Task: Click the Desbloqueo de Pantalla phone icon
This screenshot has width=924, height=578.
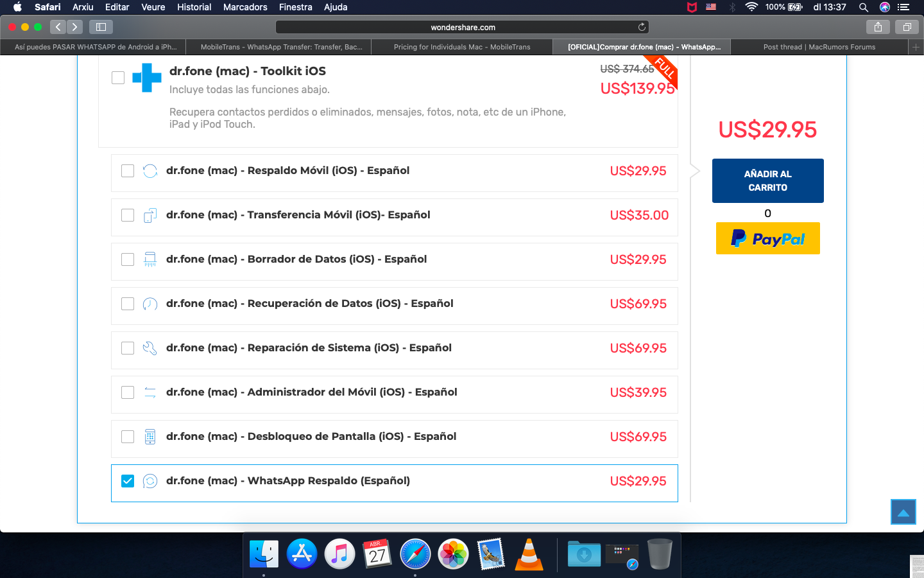Action: 150,437
